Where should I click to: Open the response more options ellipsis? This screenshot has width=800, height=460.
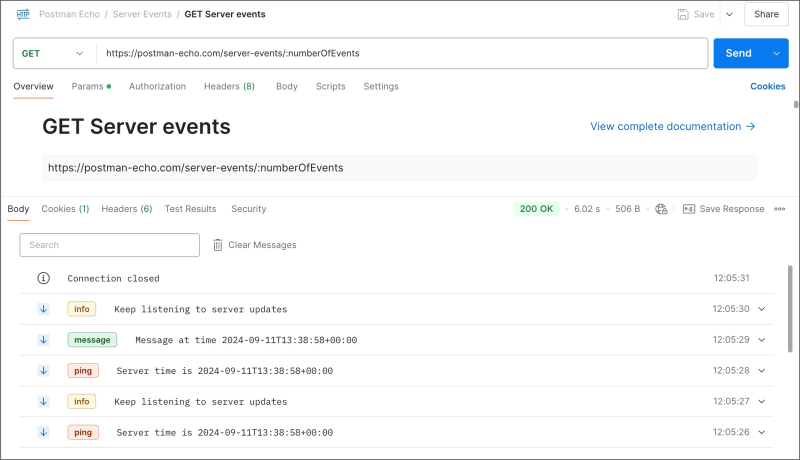(780, 209)
